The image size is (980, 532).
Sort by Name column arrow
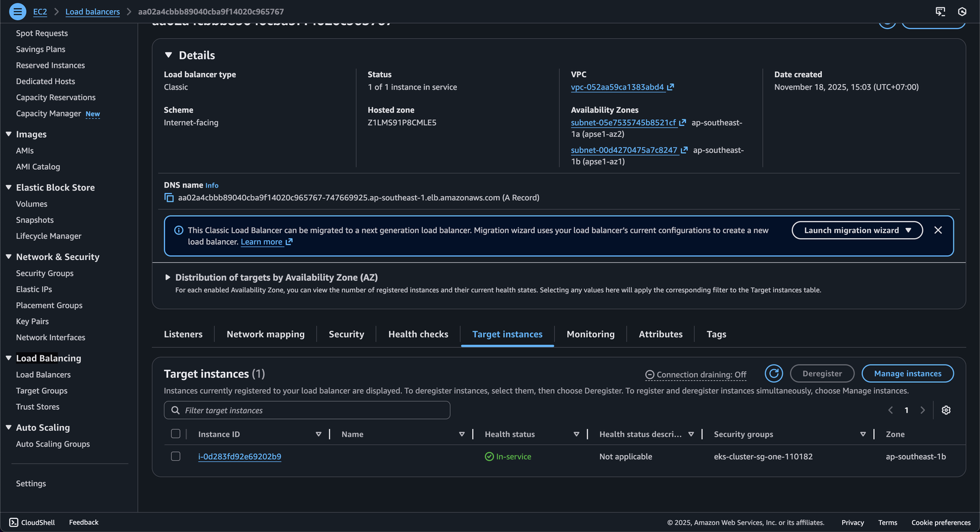pyautogui.click(x=461, y=435)
